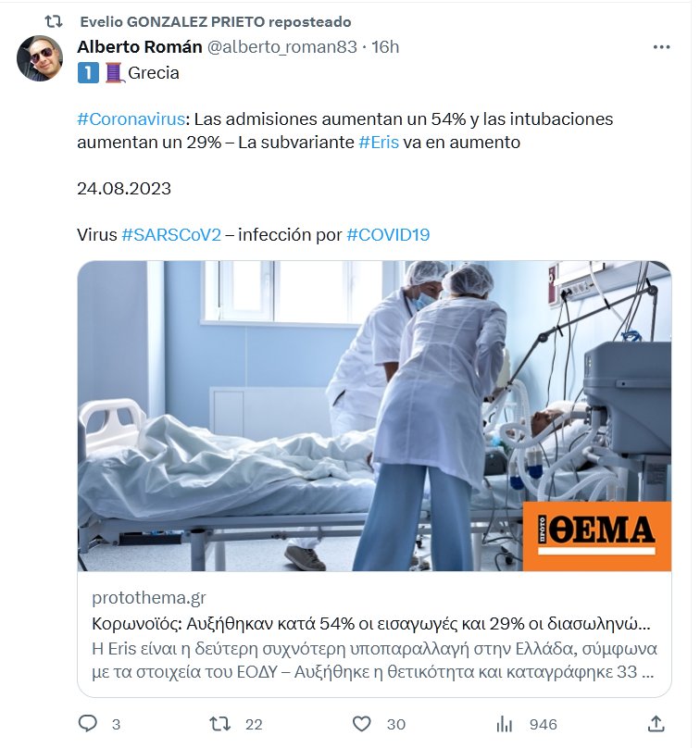Click the protothema.gr domain label
This screenshot has height=748, width=700.
coord(149,598)
